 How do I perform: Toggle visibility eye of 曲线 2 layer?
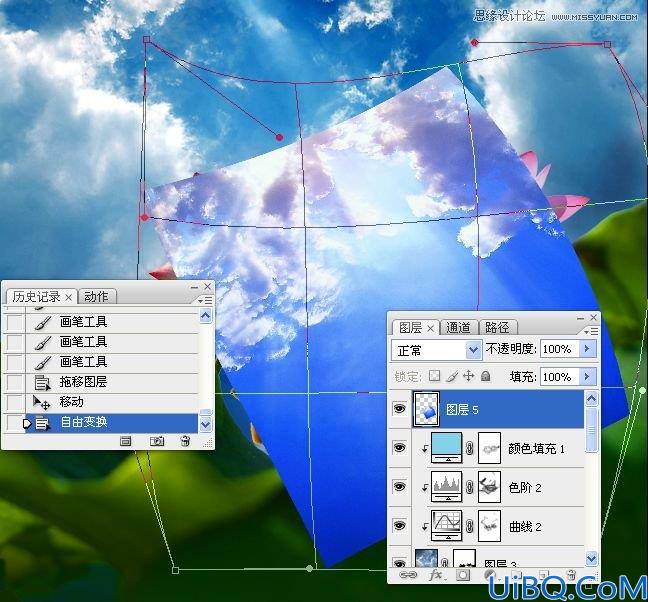[x=399, y=526]
